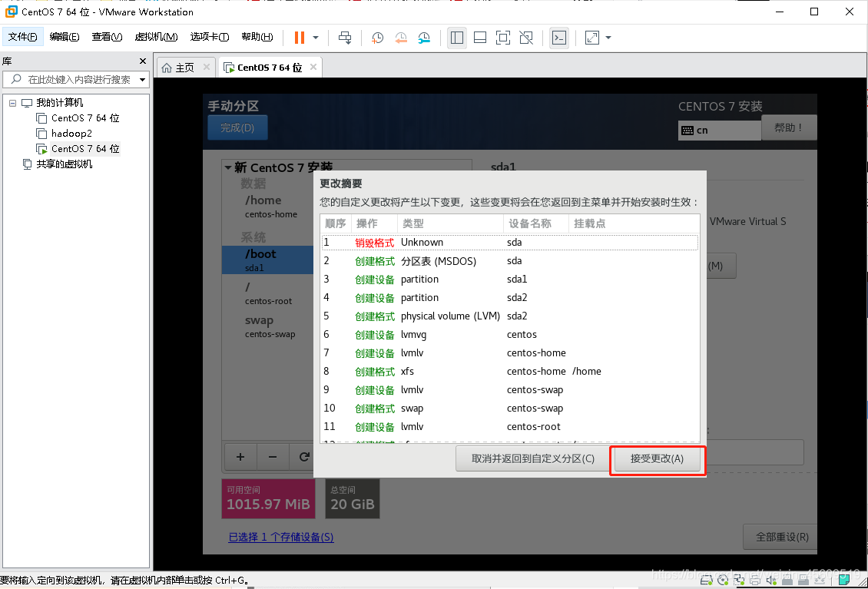Screen dimensions: 868x589
Task: Toggle the console view icon
Action: click(x=559, y=38)
